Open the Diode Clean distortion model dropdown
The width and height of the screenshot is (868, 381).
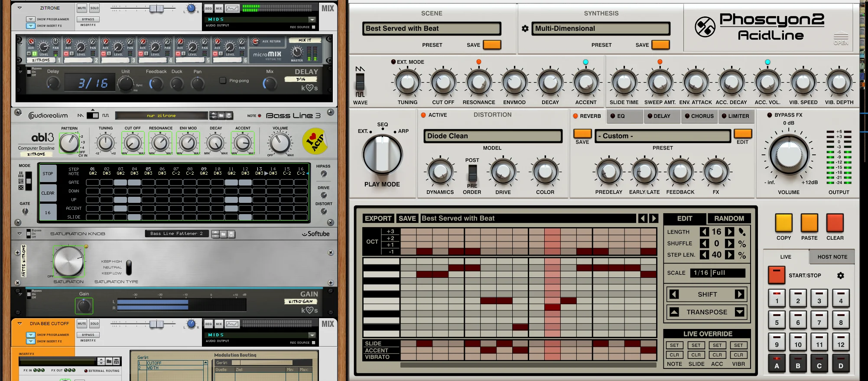(x=493, y=136)
